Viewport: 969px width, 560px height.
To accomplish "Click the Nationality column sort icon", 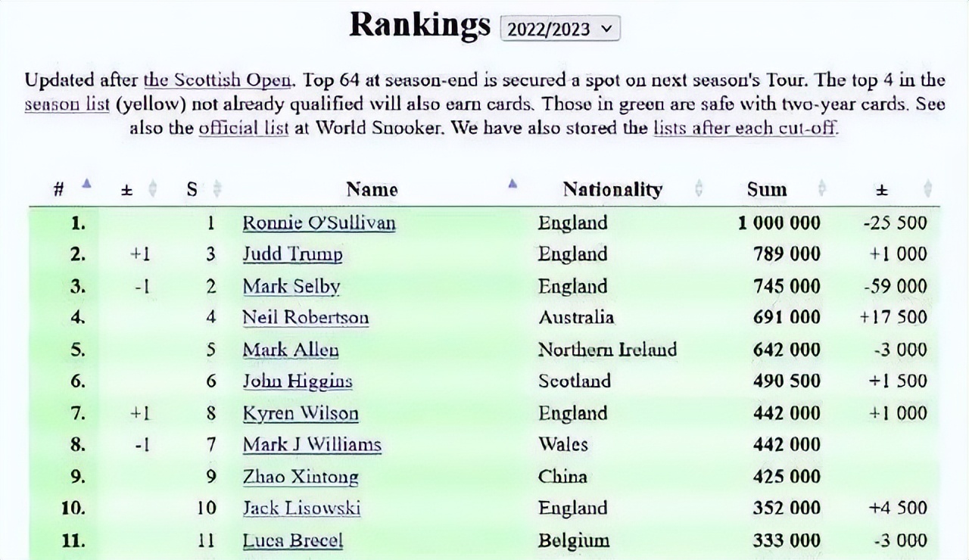I will 698,189.
